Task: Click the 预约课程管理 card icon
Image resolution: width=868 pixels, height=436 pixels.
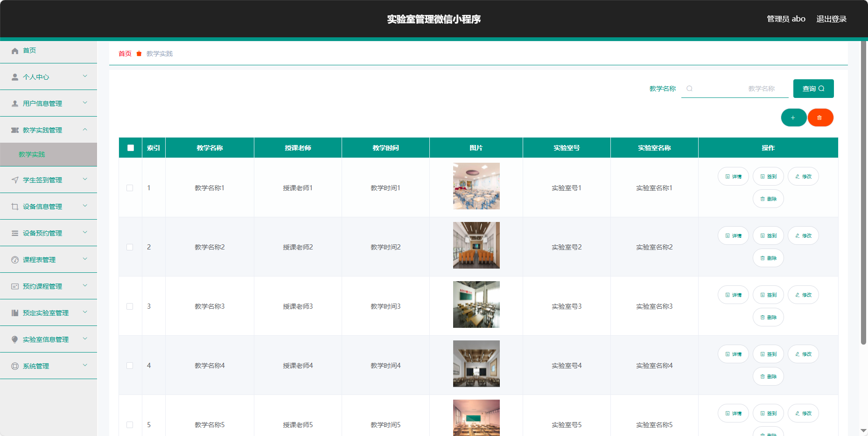Action: (15, 287)
